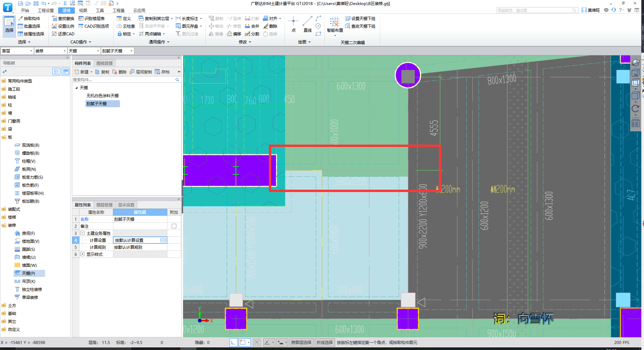Click the 设置比例 set scale tool
The image size is (644, 350).
[63, 26]
